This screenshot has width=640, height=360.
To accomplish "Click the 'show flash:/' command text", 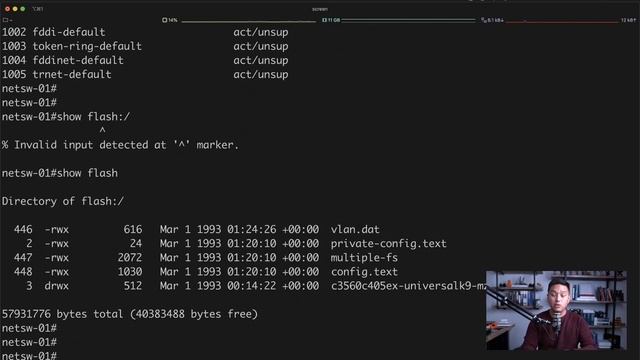I will 93,117.
